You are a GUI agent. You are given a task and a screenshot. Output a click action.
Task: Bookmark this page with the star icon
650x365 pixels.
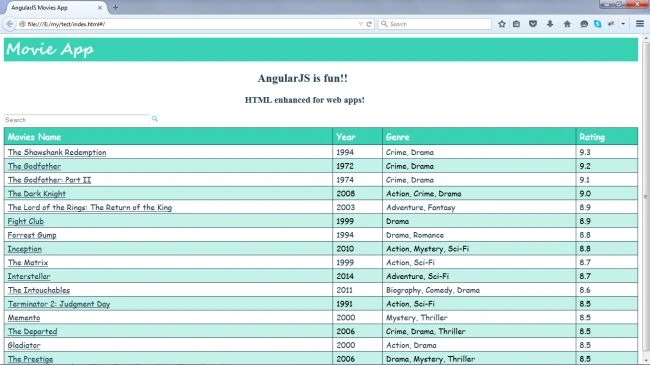(502, 24)
